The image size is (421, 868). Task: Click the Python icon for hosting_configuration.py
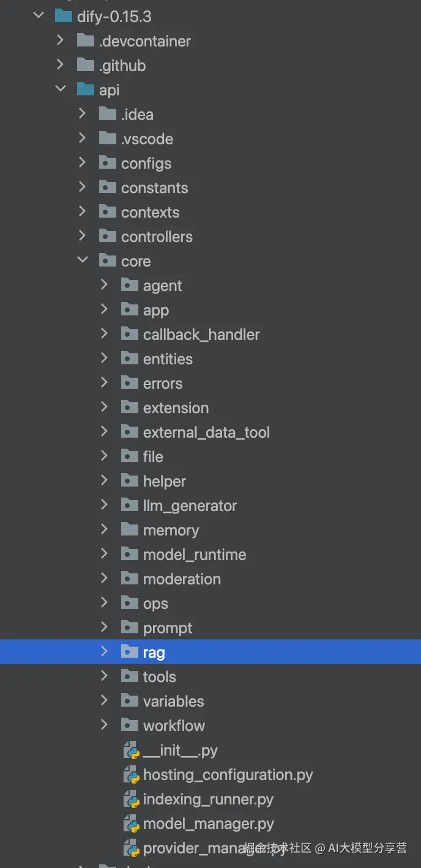[132, 775]
